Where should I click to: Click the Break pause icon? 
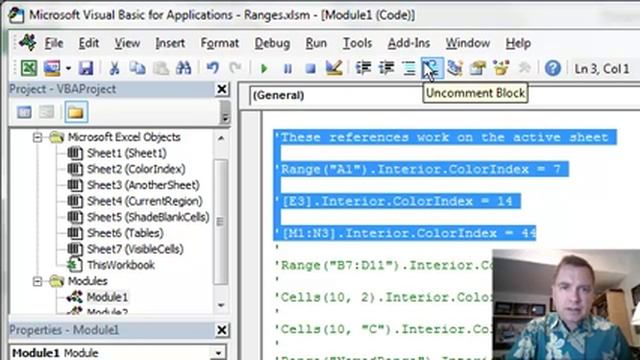[287, 69]
